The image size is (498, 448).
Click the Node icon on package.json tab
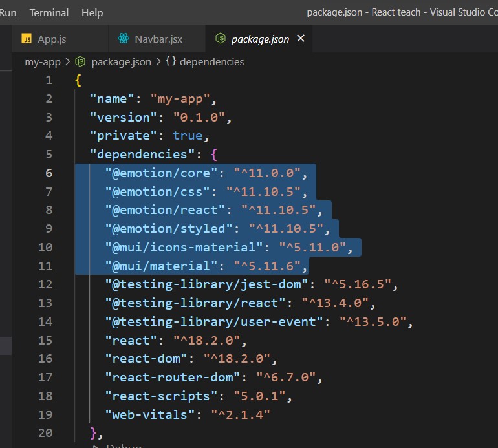(x=221, y=38)
